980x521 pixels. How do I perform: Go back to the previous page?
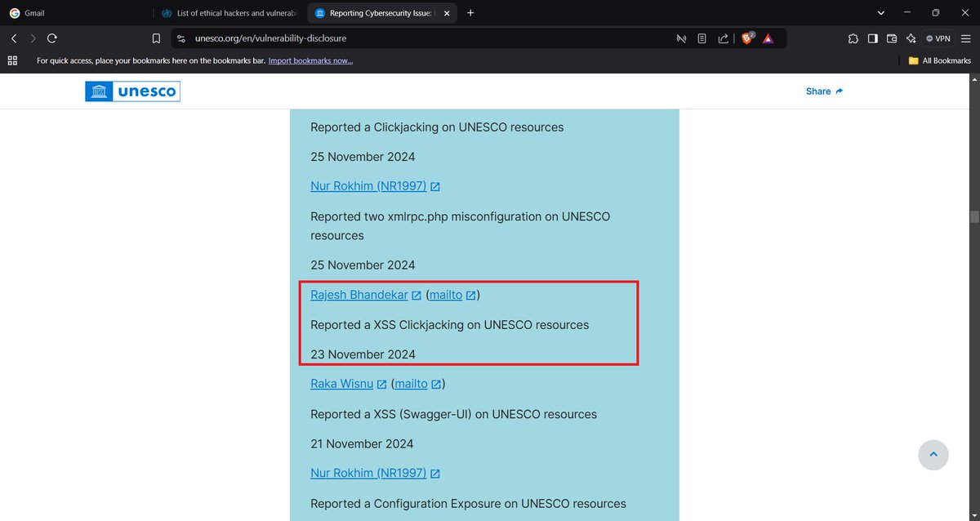(x=14, y=38)
